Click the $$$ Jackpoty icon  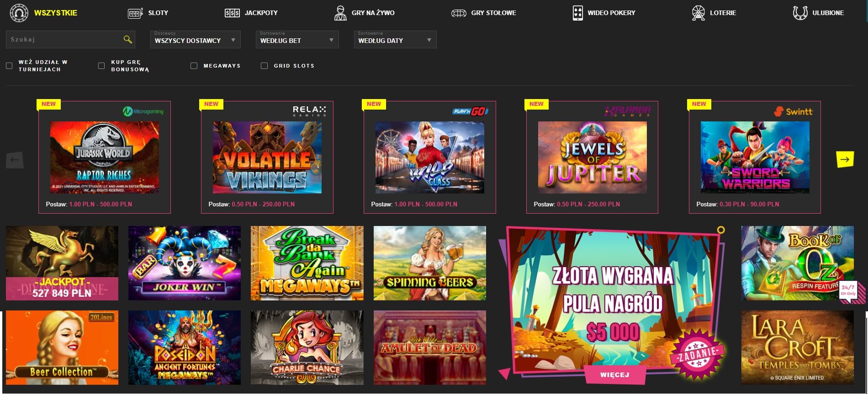point(232,13)
